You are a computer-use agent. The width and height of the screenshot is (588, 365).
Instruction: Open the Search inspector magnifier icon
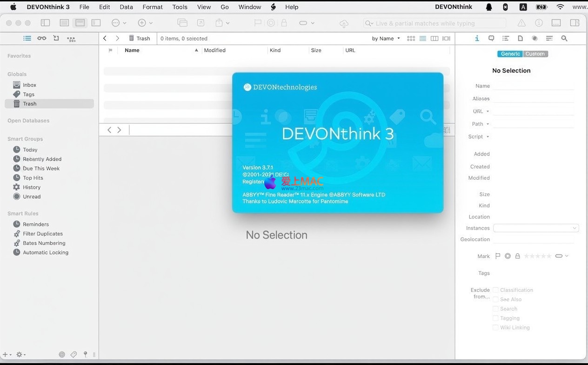pos(564,39)
